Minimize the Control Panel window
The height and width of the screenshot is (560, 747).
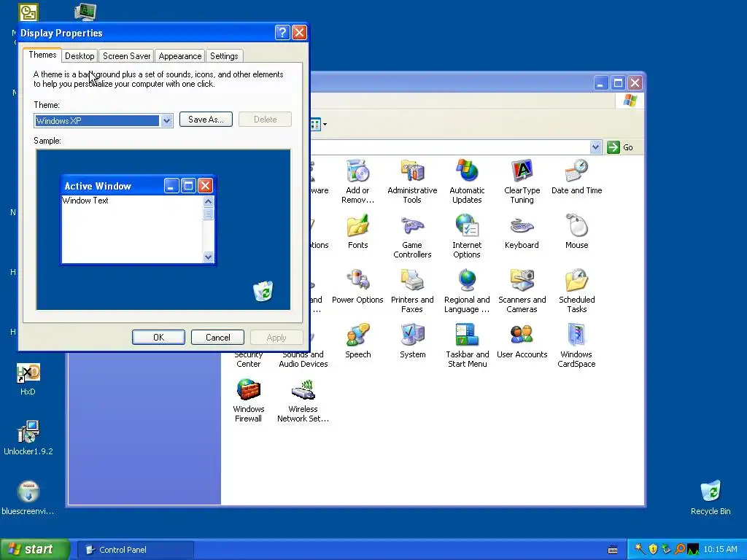(x=601, y=83)
